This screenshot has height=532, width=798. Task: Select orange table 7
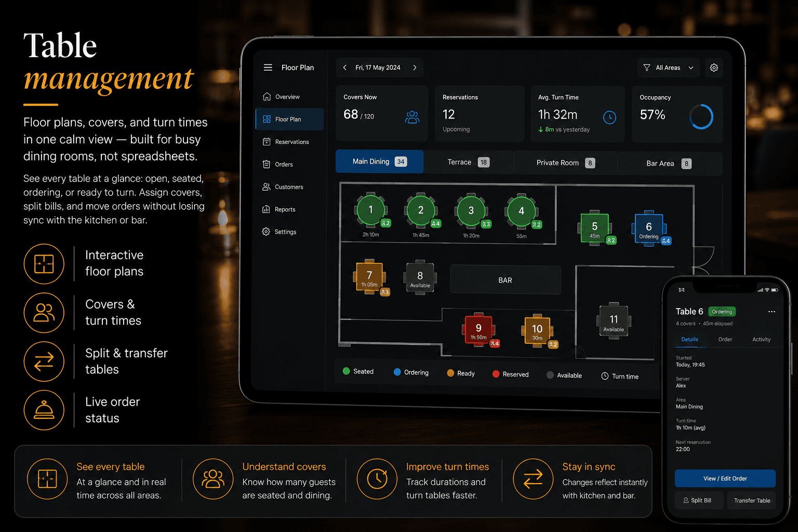pos(369,277)
